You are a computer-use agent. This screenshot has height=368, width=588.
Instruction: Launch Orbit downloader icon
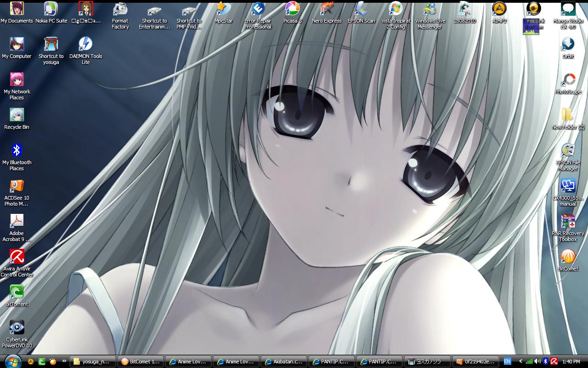568,48
